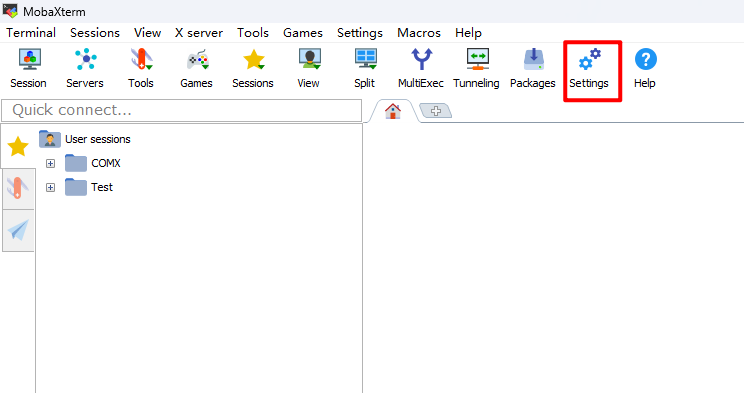Image resolution: width=744 pixels, height=393 pixels.
Task: Open the Settings menu in menu bar
Action: tap(360, 33)
